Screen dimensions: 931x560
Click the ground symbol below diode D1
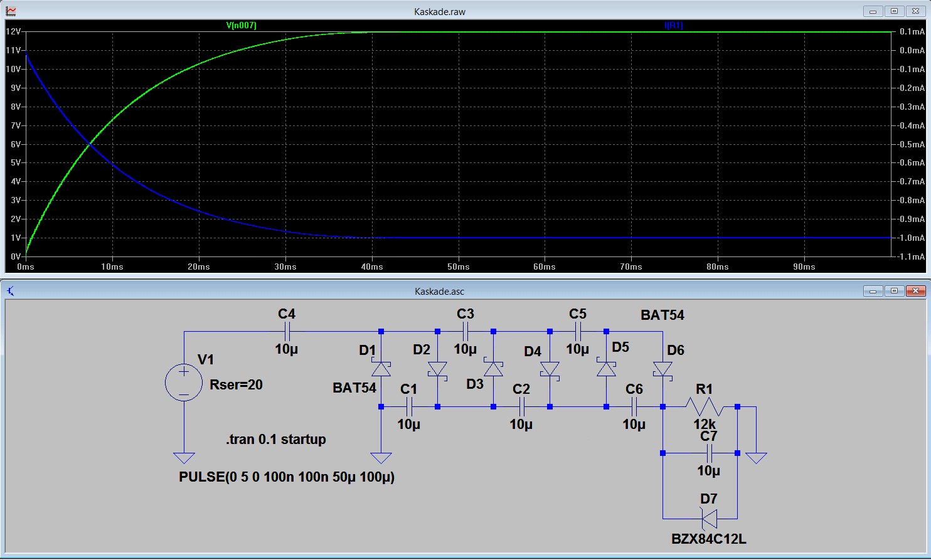pyautogui.click(x=381, y=458)
